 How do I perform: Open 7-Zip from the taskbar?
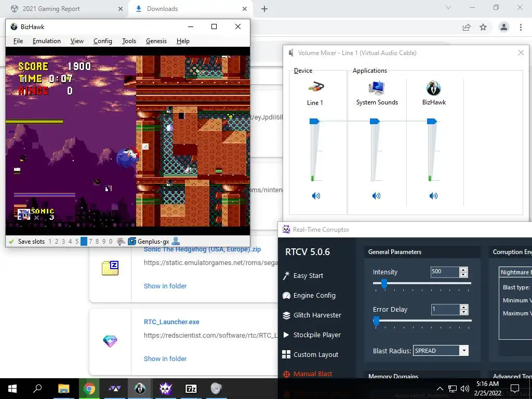click(191, 389)
